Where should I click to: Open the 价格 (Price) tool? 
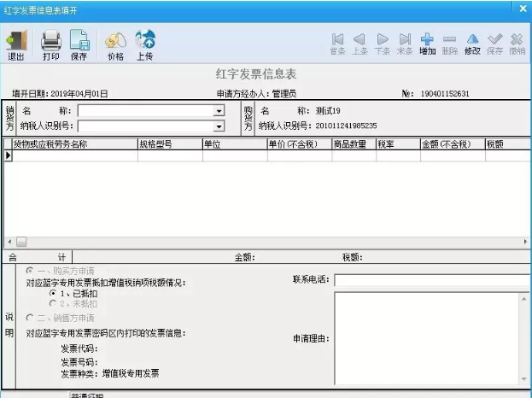[x=115, y=44]
